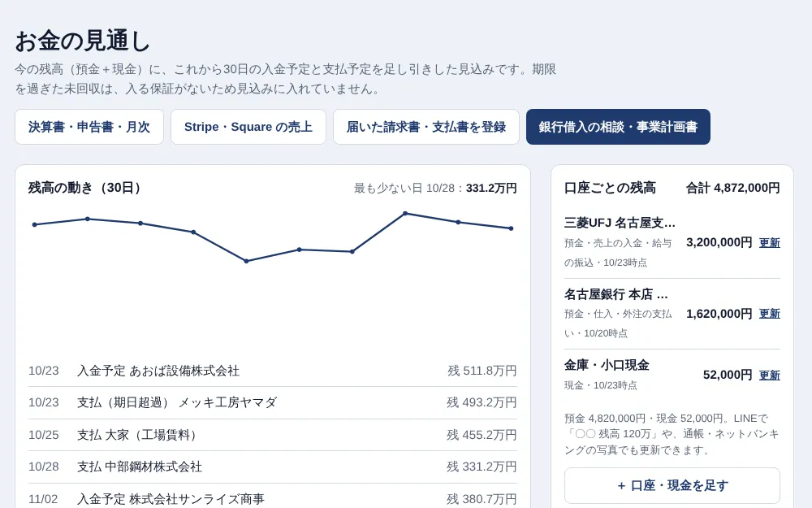Click the lowest point on the balance chart
This screenshot has width=812, height=508.
246,261
